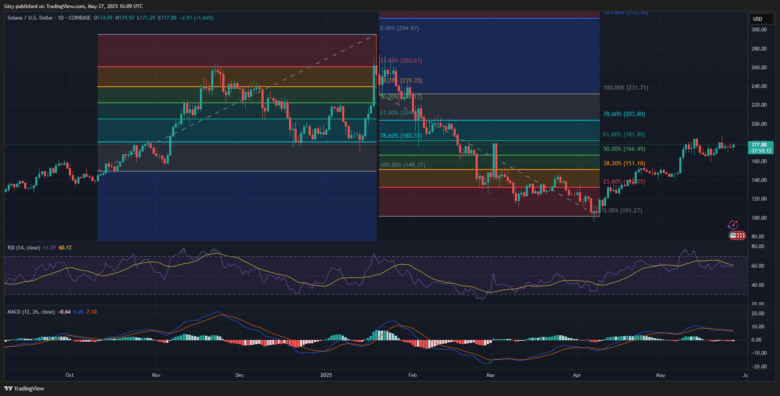This screenshot has width=780, height=396.
Task: Click the Fib label 61.80% (181.88)
Action: [624, 134]
